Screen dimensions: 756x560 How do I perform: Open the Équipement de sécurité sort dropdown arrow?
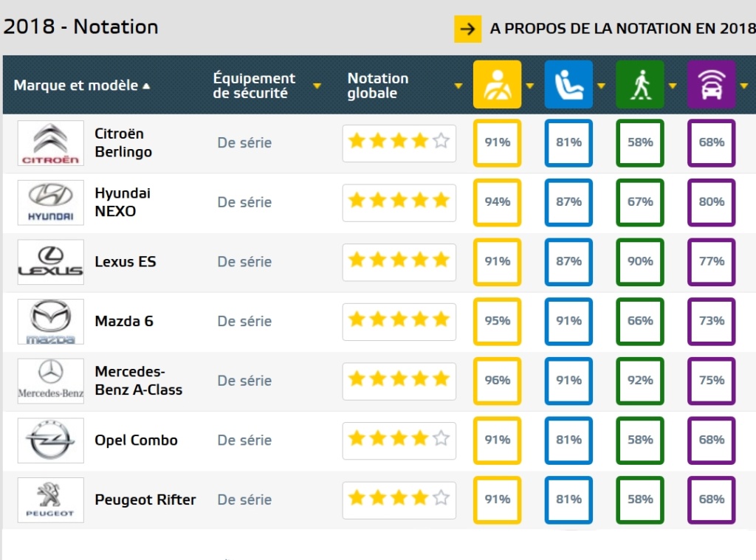[x=317, y=86]
